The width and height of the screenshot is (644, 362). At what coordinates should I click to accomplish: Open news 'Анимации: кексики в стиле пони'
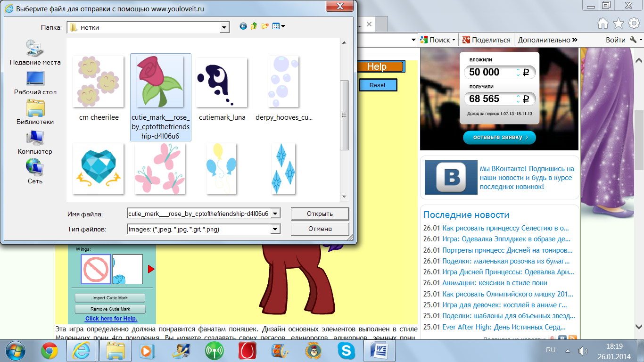(495, 283)
